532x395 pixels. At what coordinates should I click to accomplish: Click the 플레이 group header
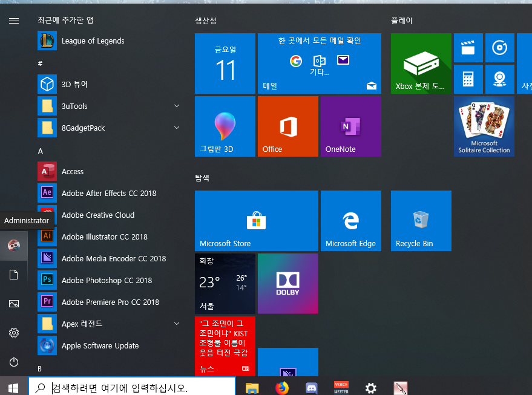pyautogui.click(x=402, y=21)
